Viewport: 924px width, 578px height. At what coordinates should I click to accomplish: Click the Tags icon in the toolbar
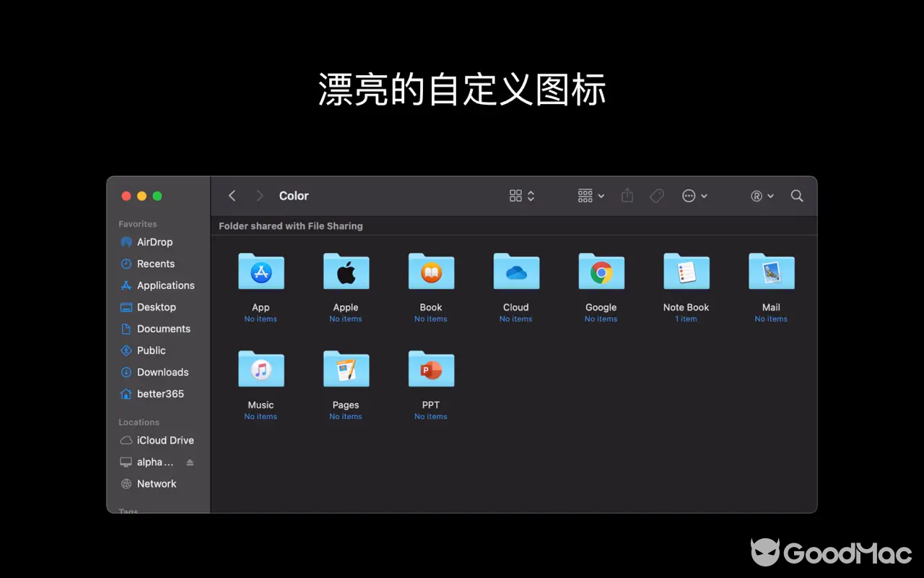tap(657, 195)
